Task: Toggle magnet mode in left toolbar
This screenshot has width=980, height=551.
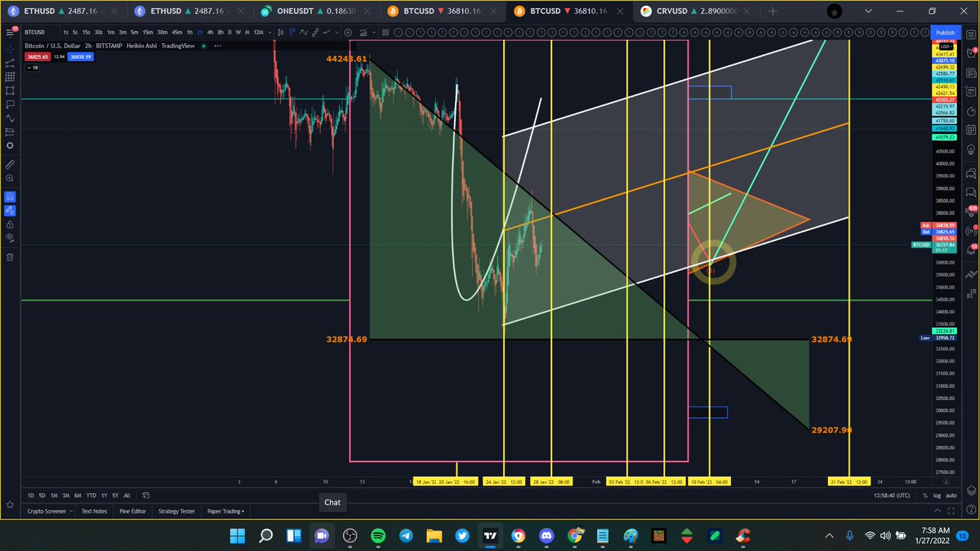Action: coord(10,197)
